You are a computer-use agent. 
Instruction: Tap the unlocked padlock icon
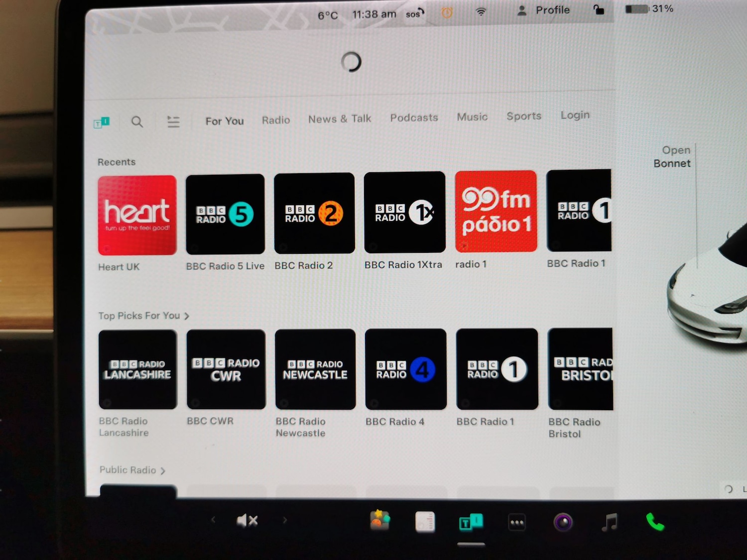599,9
